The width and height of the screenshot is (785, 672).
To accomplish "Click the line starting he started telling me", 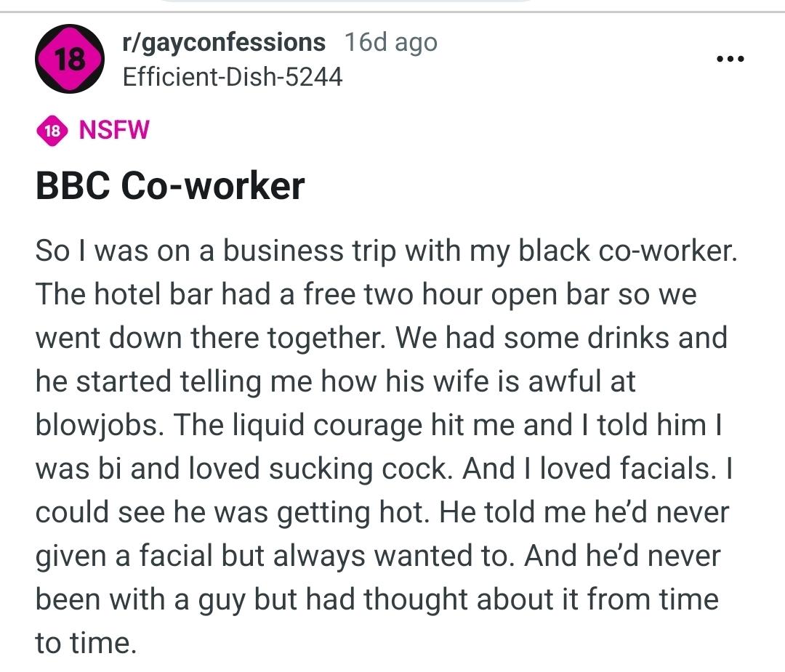I will pos(335,382).
